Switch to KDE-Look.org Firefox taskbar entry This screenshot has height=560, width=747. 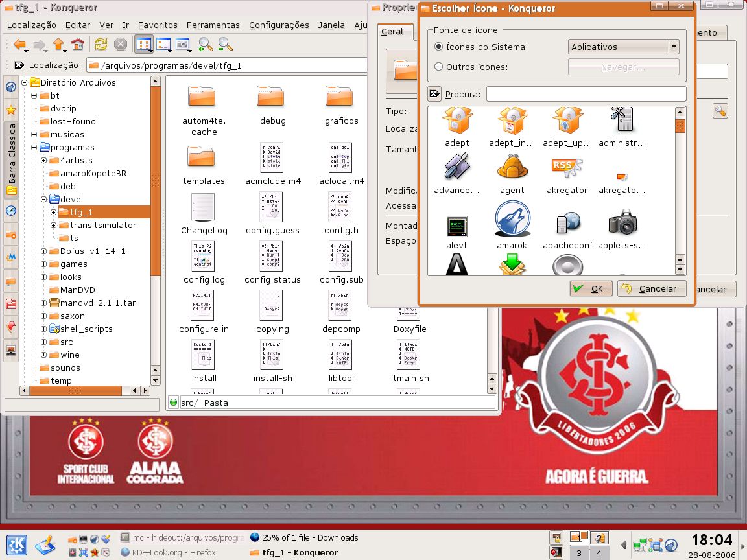click(168, 552)
